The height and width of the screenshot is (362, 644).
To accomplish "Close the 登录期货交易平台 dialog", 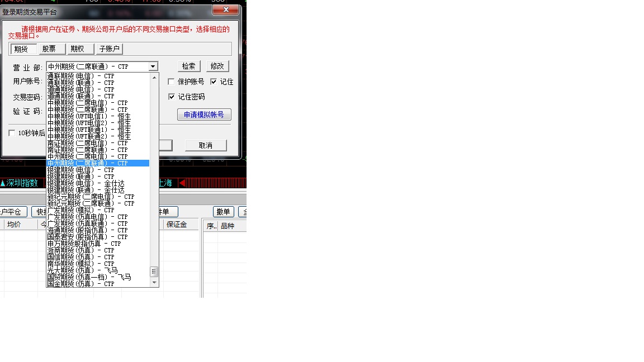I will [x=225, y=9].
